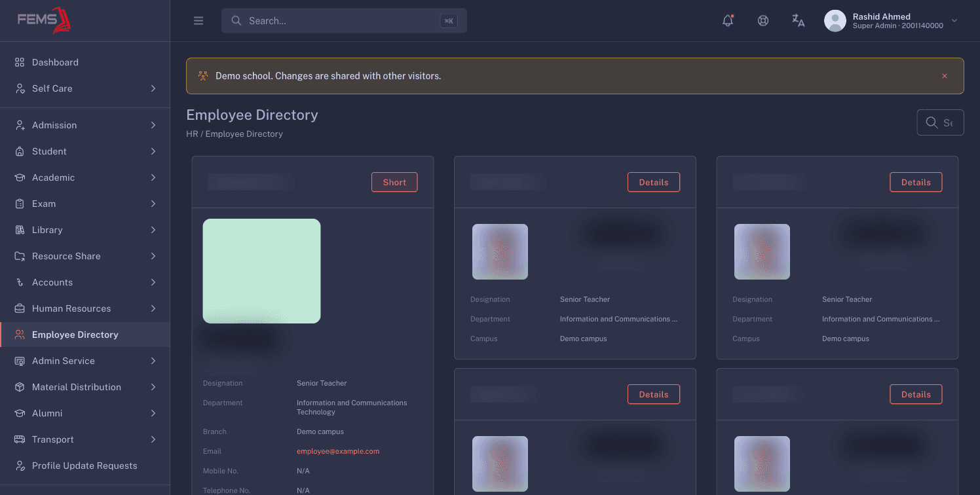
Task: Click the Admission person-plus icon
Action: coord(20,125)
